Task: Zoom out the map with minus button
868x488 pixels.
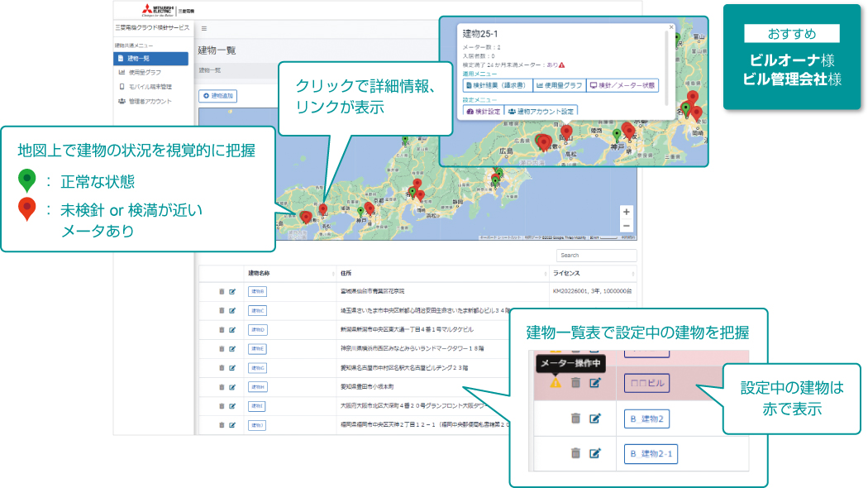Action: pos(626,226)
